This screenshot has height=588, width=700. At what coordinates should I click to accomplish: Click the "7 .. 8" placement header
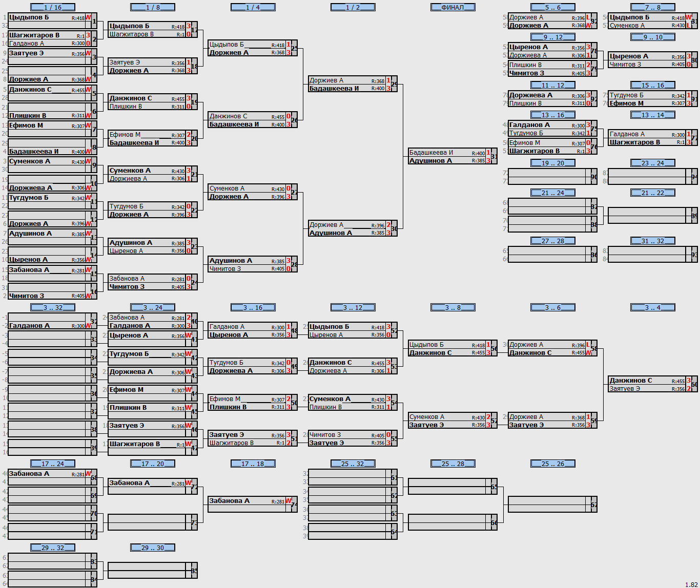pos(652,7)
